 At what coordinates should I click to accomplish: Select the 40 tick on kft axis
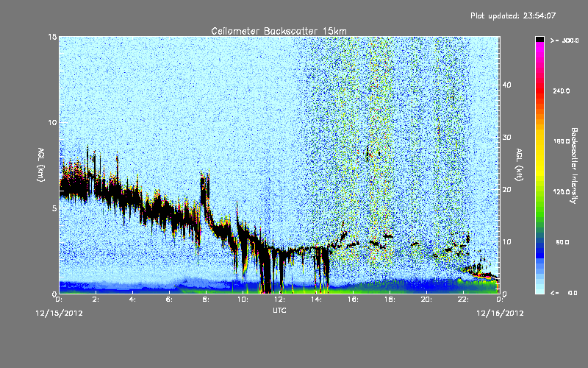pyautogui.click(x=506, y=85)
